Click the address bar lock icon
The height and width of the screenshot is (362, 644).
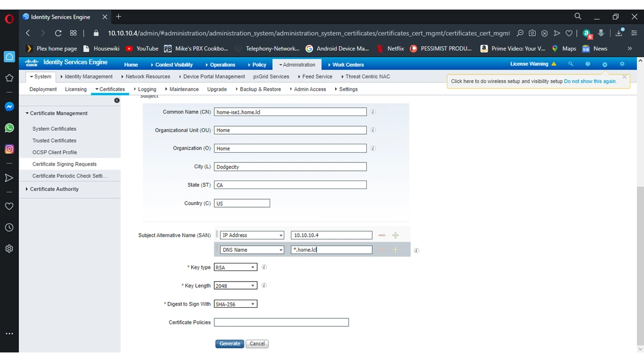(x=96, y=33)
